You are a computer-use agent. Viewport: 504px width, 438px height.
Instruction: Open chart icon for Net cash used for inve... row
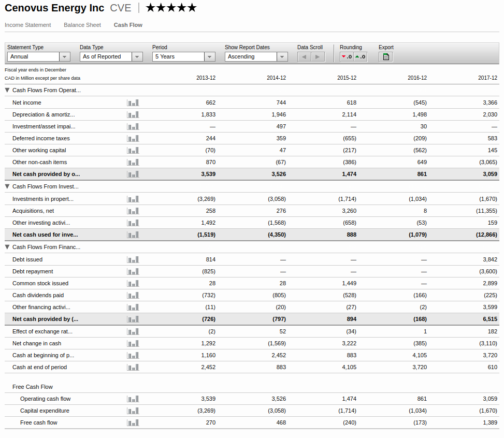[133, 235]
